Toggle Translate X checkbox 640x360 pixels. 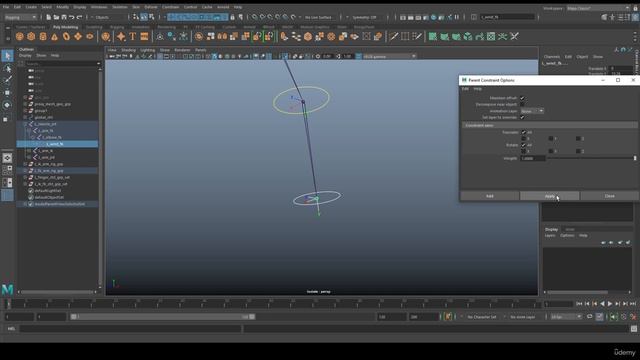pyautogui.click(x=524, y=139)
